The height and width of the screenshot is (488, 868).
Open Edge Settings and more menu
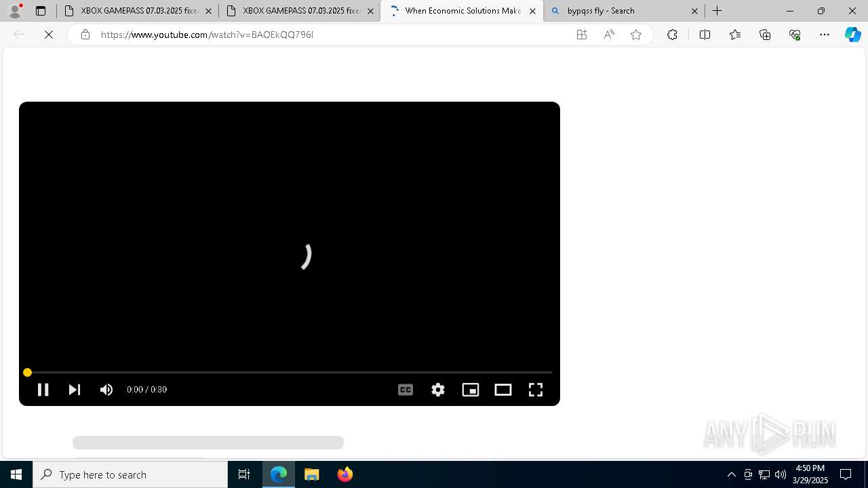pos(825,35)
